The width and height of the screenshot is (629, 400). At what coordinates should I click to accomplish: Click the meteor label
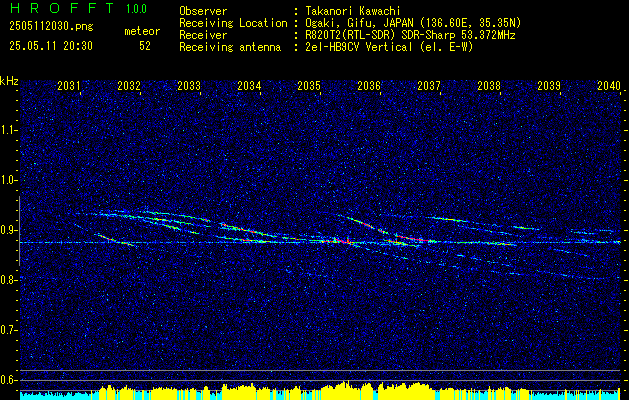coord(142,31)
